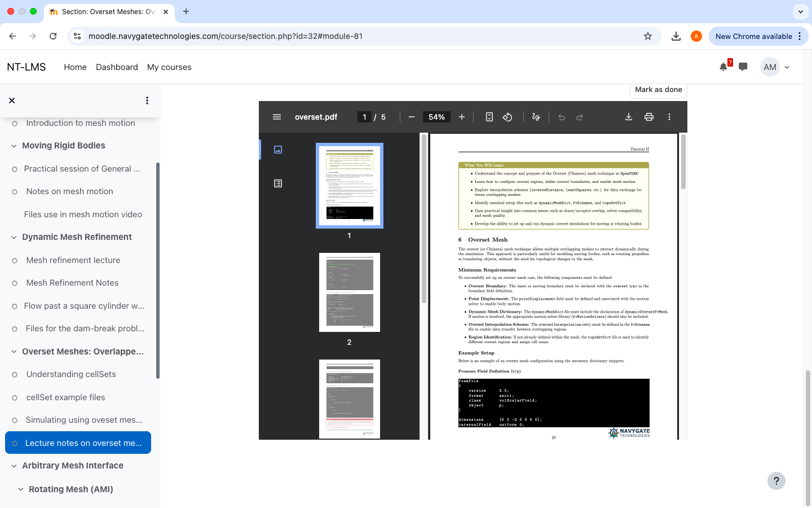The image size is (812, 508).
Task: Open 'My courses' in the top menu
Action: pyautogui.click(x=169, y=67)
